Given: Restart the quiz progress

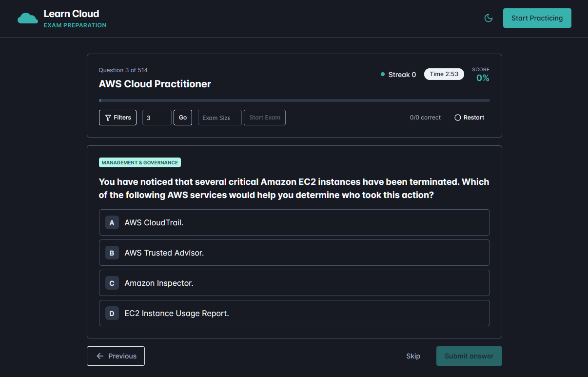Looking at the screenshot, I should click(x=470, y=118).
